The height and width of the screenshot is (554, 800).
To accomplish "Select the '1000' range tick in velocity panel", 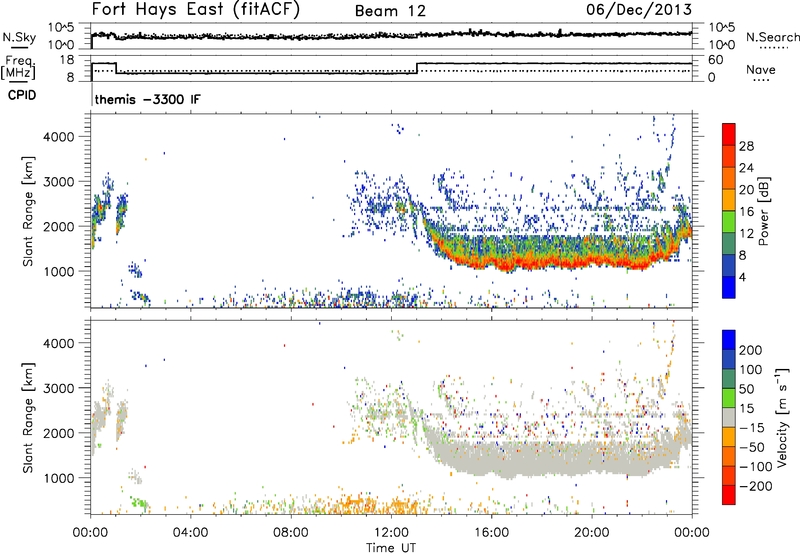I will [x=59, y=478].
